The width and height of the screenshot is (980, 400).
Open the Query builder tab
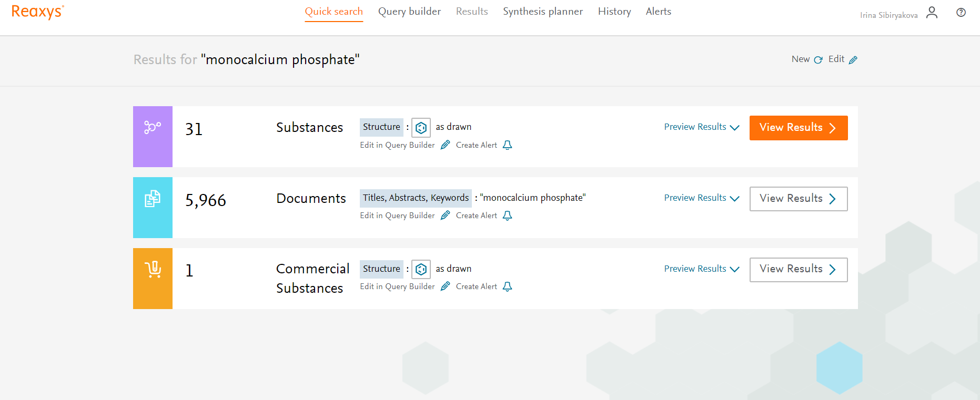pyautogui.click(x=409, y=12)
